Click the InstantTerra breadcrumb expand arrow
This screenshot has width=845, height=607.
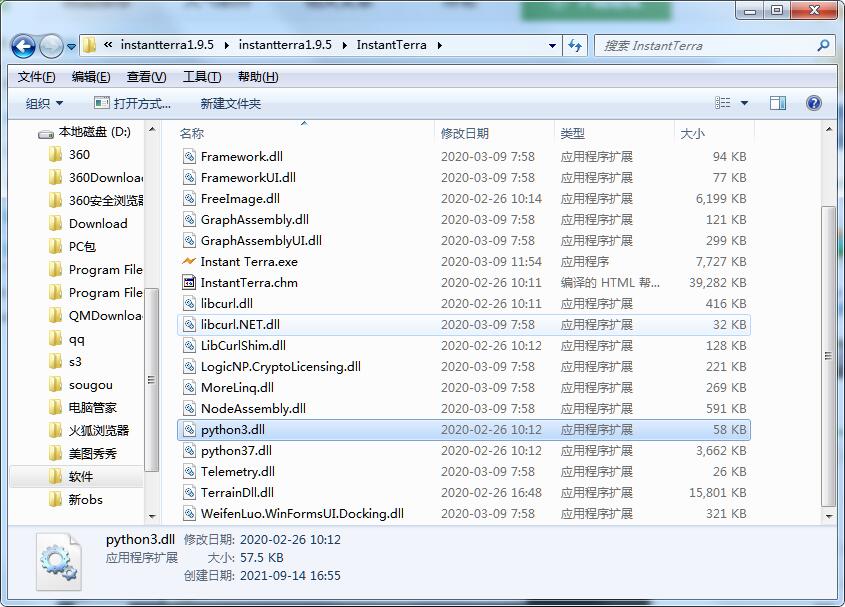pos(440,46)
